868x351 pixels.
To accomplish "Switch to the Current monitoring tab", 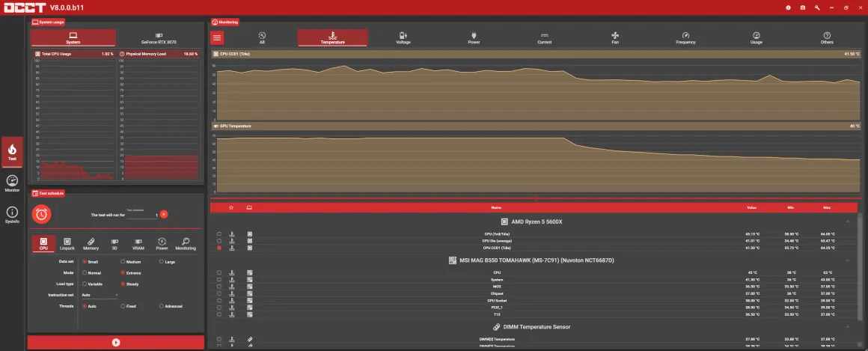I will click(x=544, y=37).
